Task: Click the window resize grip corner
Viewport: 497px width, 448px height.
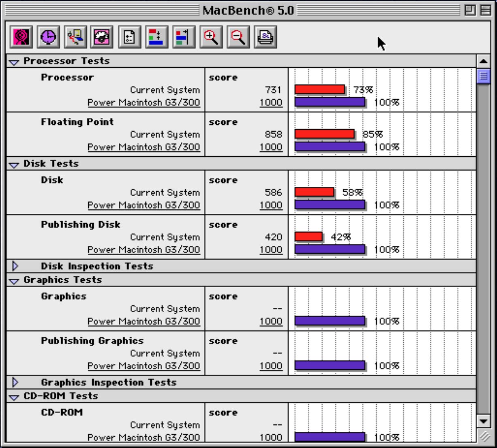Action: pyautogui.click(x=484, y=436)
